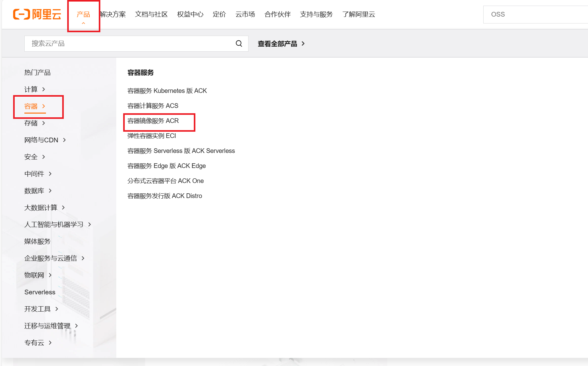Open 了解阿里云 menu item
The image size is (588, 366).
click(x=359, y=14)
